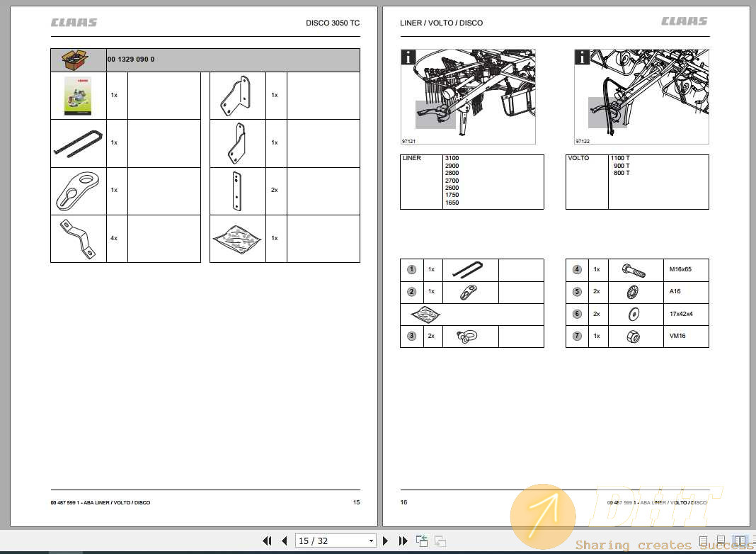
Task: Click the hex nut illustration next to VM16
Action: (633, 336)
